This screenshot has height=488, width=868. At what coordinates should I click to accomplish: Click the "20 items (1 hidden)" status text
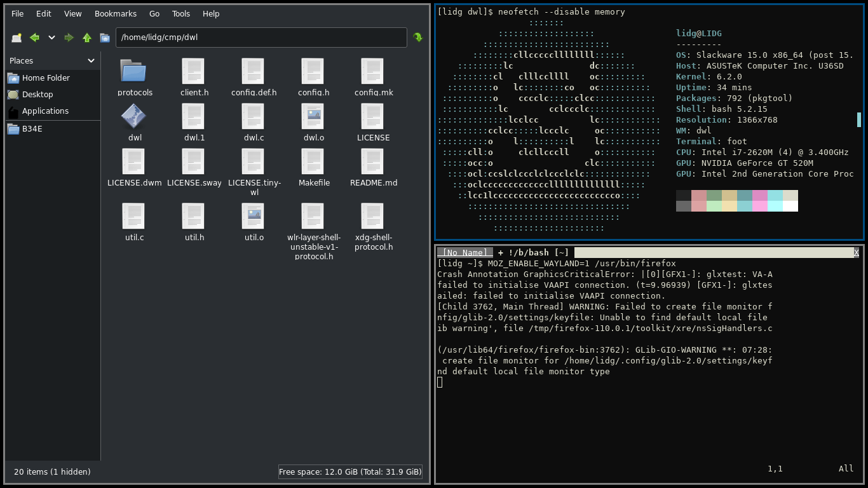pos(52,472)
